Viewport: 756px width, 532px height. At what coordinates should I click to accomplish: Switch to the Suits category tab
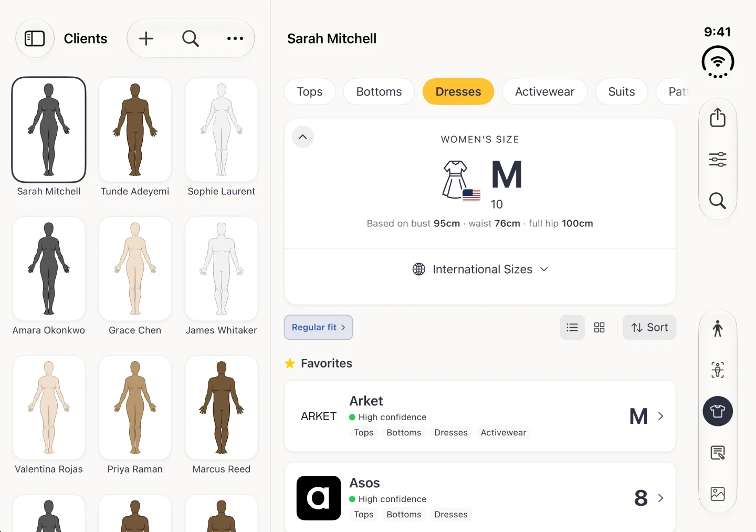622,91
